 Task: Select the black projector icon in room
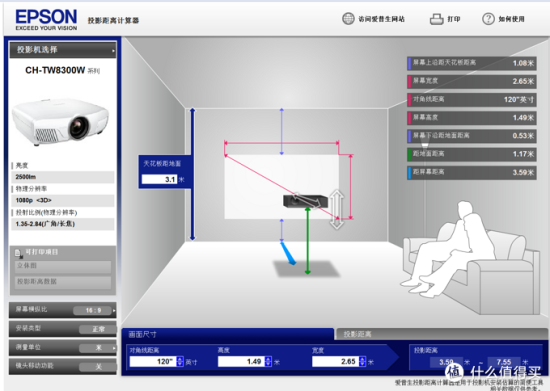[305, 201]
